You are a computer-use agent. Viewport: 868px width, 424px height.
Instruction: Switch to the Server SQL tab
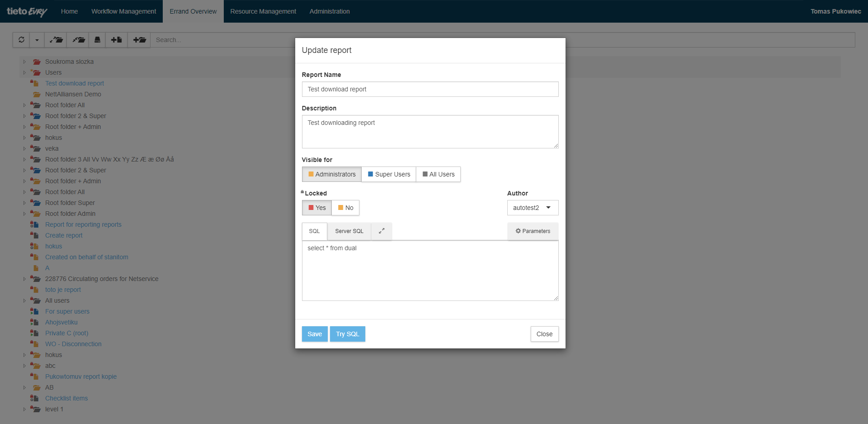[x=349, y=231]
